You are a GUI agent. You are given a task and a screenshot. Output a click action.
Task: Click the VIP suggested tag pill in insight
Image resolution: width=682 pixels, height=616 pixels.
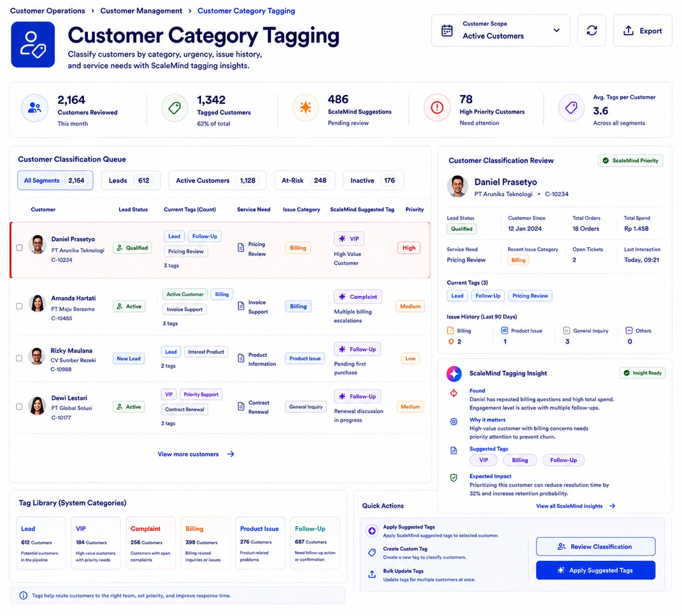484,460
